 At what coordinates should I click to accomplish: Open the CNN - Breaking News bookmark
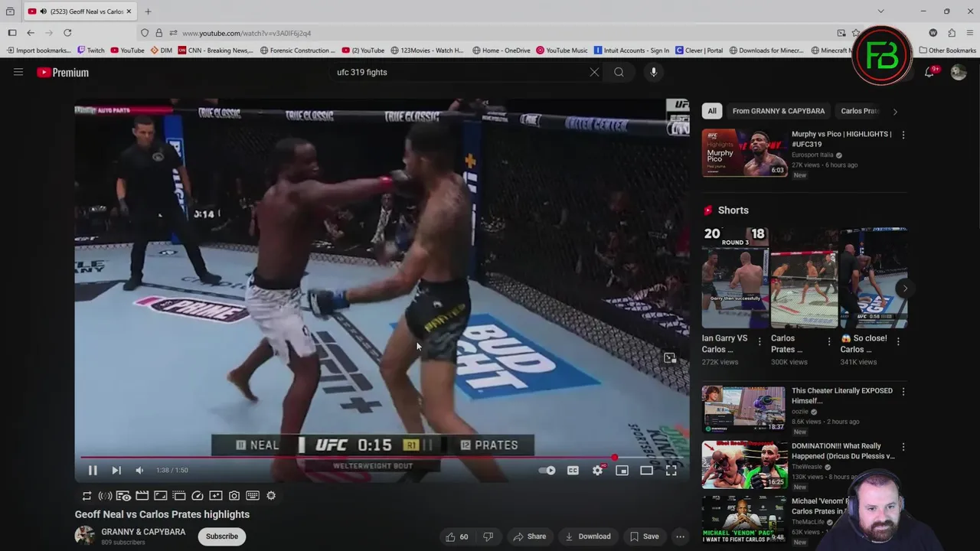[x=216, y=51]
